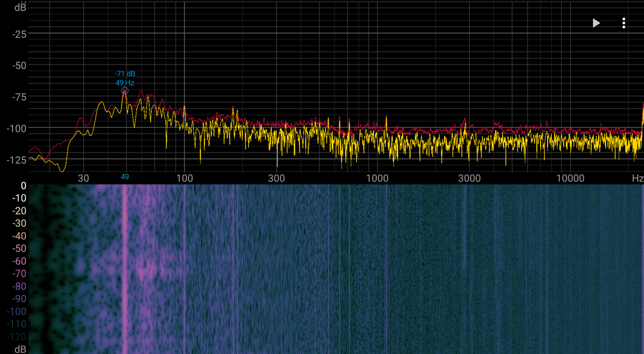Tap the -30 value on spectrogram color scale
Image resolution: width=644 pixels, height=354 pixels.
19,223
